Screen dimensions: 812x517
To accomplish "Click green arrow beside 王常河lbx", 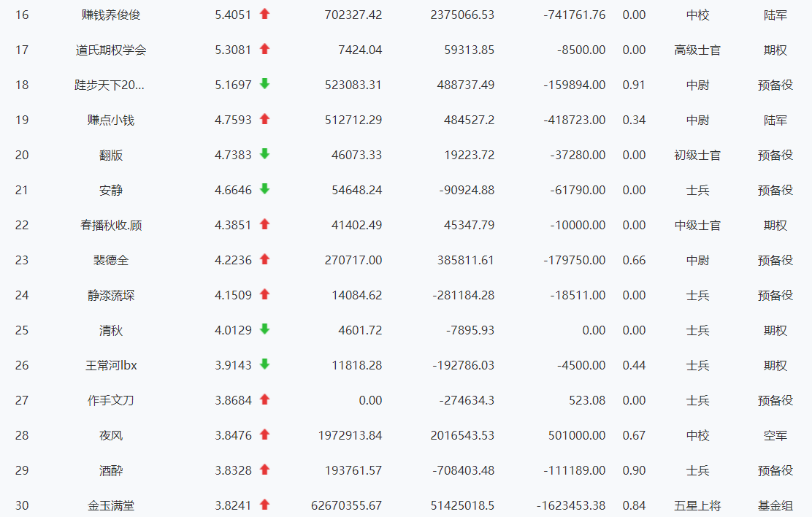I will tap(264, 364).
